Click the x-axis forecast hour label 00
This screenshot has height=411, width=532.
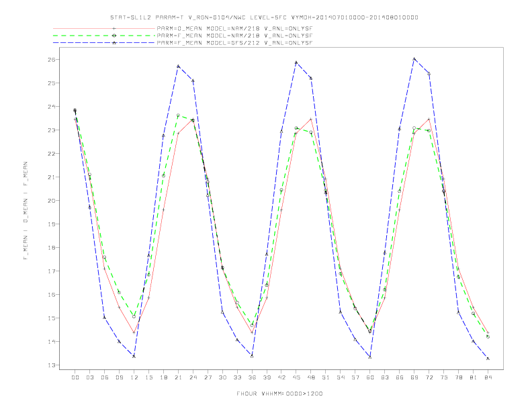click(x=75, y=377)
